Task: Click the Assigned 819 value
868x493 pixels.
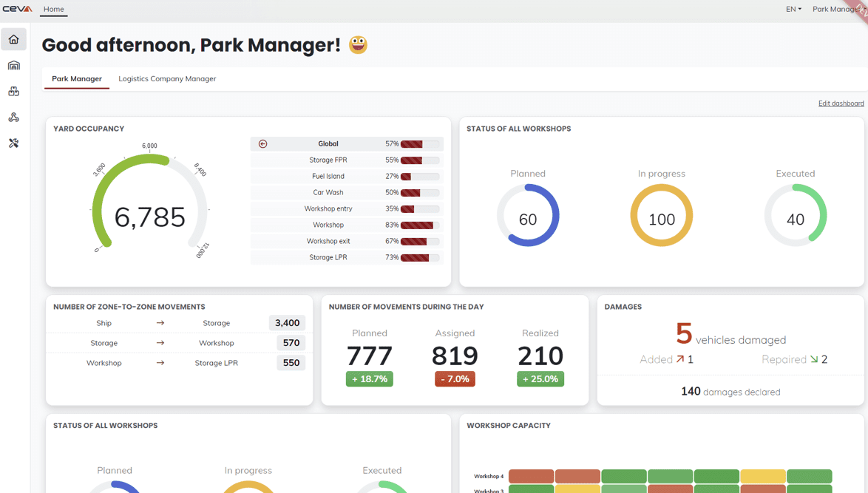Action: point(455,356)
